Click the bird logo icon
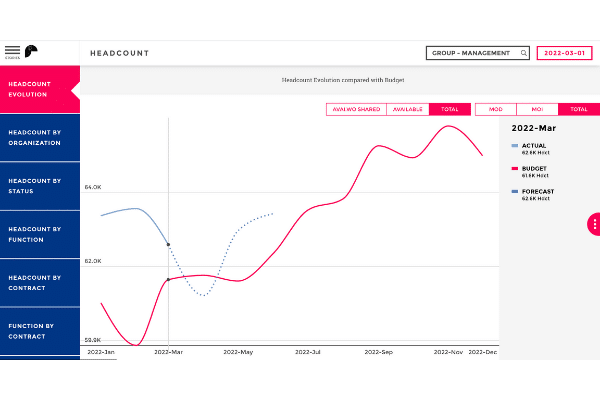 [32, 51]
